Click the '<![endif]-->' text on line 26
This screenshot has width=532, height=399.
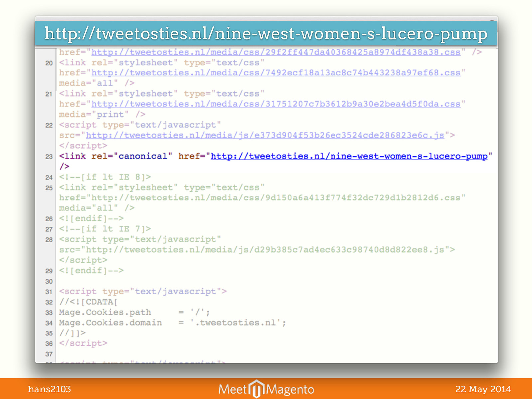(91, 218)
